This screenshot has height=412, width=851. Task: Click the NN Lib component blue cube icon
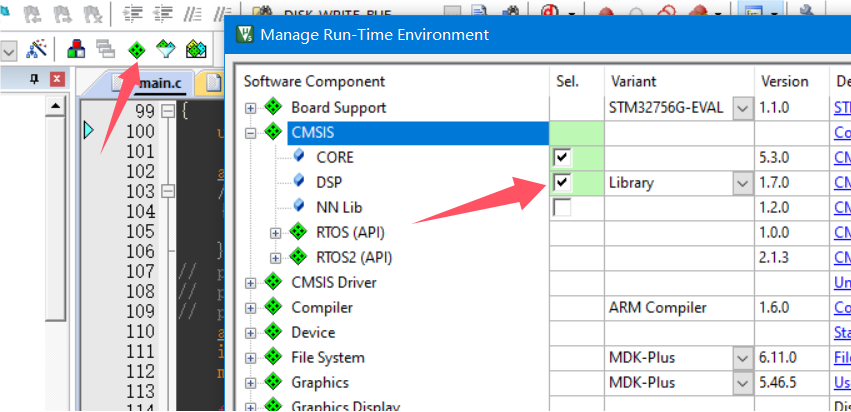[x=299, y=207]
